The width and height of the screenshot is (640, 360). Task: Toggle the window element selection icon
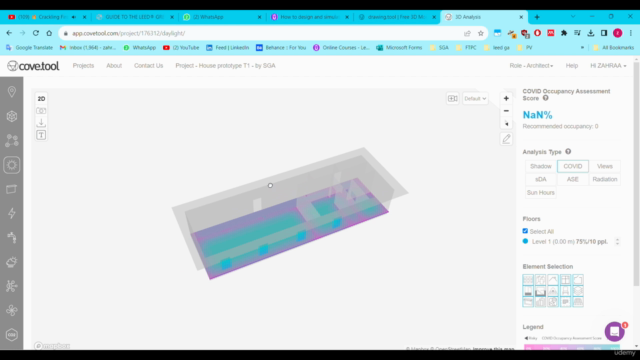click(x=565, y=280)
